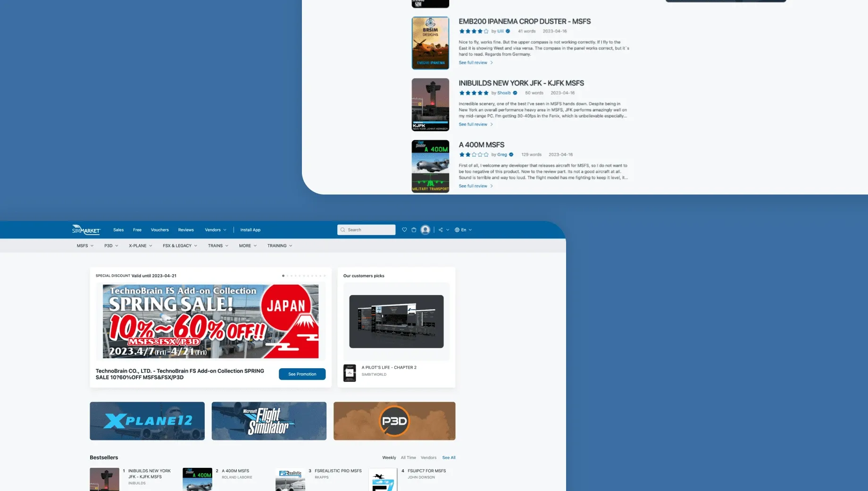Click See full review for KJFK

click(476, 125)
